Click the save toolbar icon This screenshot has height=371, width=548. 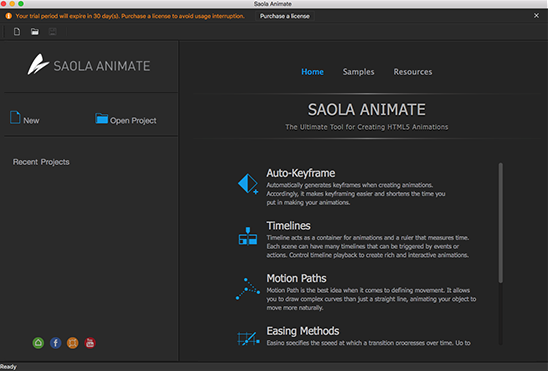coord(53,32)
